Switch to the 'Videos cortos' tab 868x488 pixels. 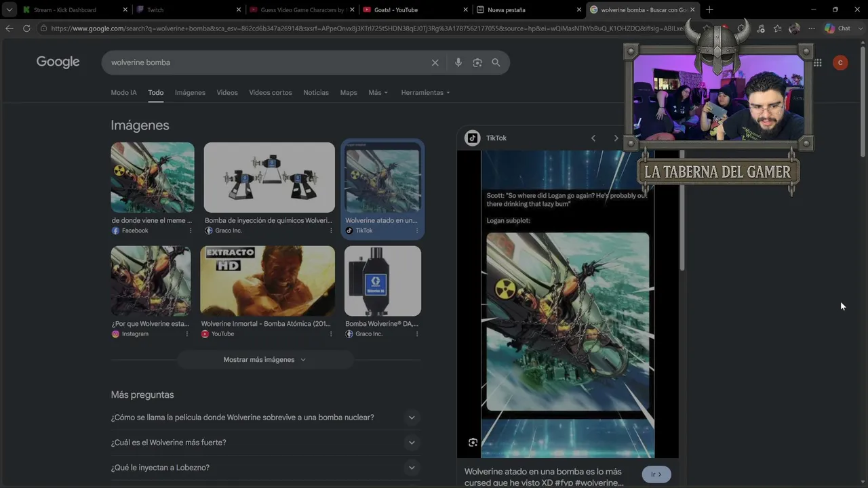(x=271, y=93)
